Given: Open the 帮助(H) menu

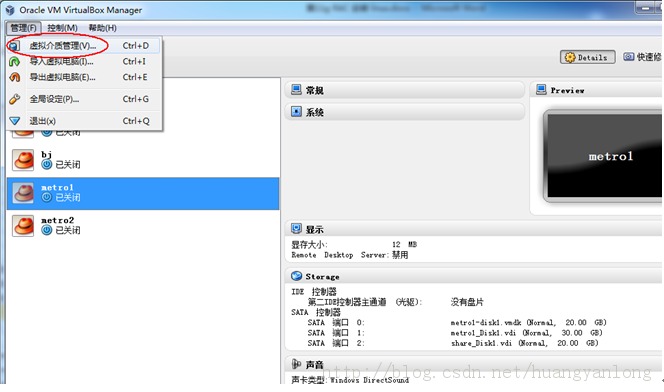Looking at the screenshot, I should (x=102, y=28).
